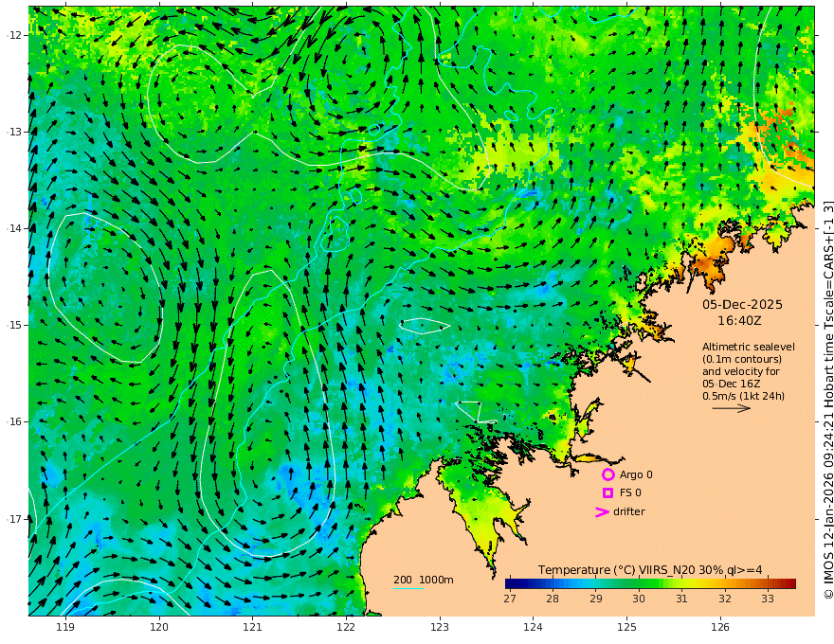This screenshot has height=644, width=834.
Task: Click the small white closed contour near 15°S 123°E
Action: [x=425, y=325]
